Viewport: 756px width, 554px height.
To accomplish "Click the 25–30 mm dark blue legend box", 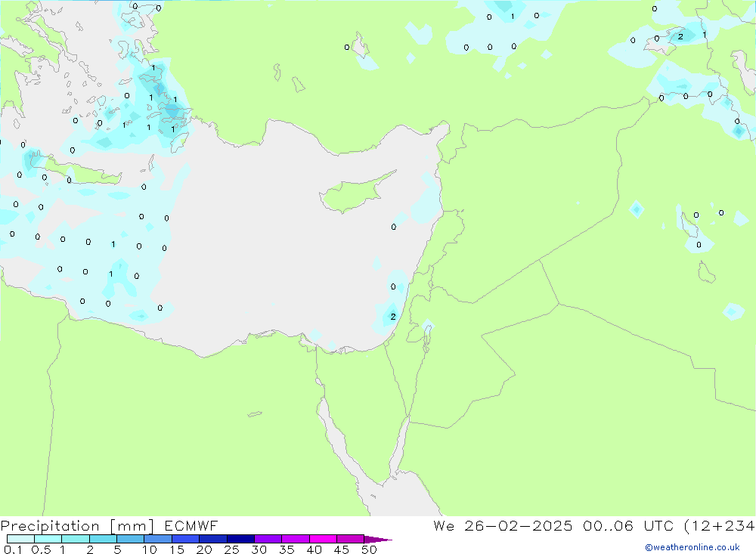I will 240,539.
